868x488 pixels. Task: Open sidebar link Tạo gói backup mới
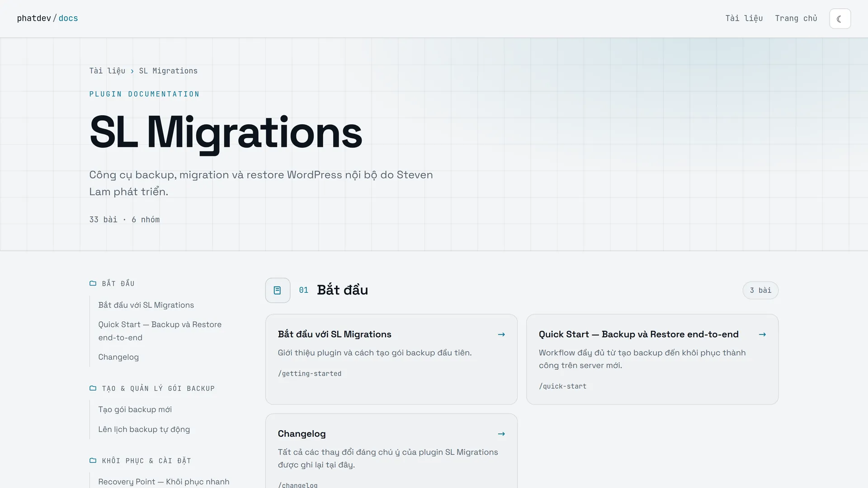[x=135, y=409]
